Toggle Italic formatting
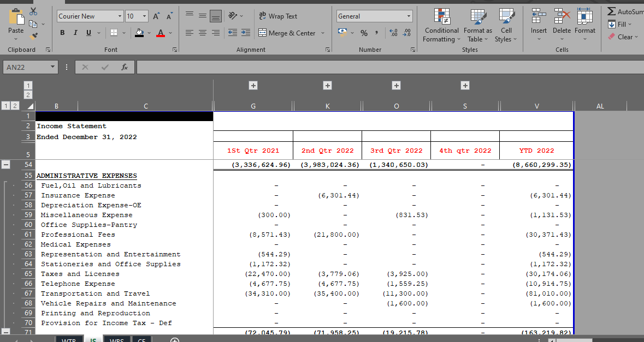This screenshot has width=644, height=342. (x=75, y=32)
